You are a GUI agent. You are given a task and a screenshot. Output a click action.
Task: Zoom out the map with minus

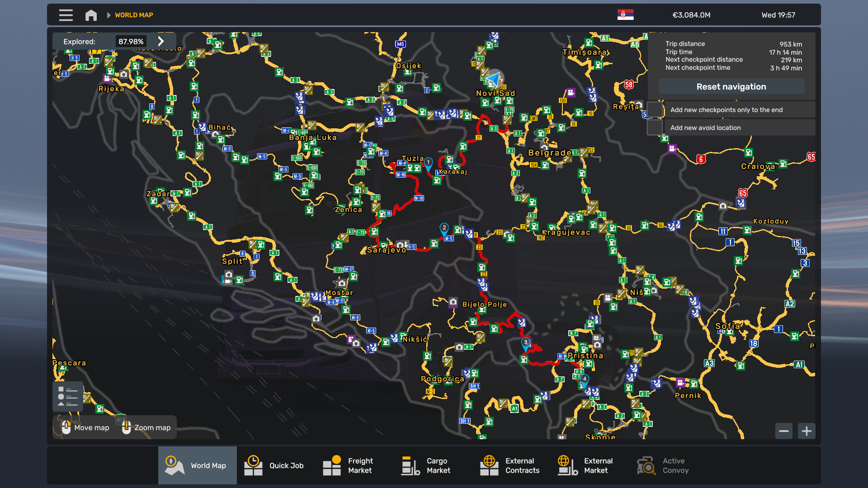pos(784,431)
